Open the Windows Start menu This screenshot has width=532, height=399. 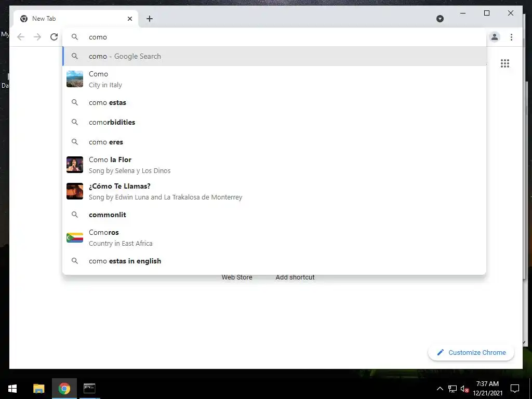(12, 389)
